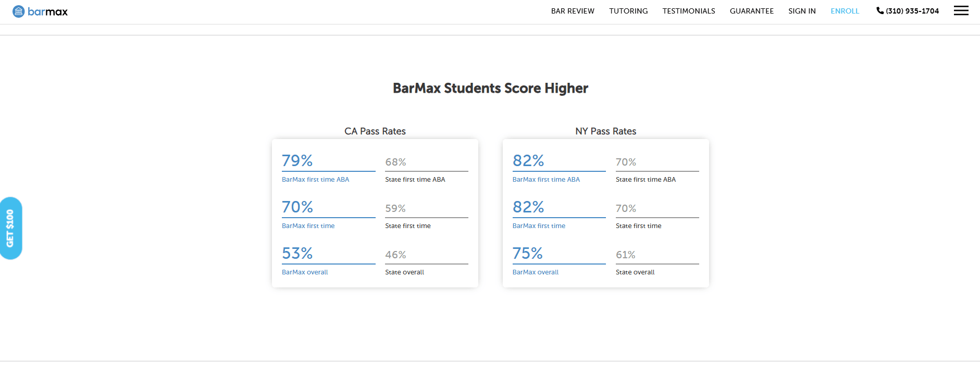Click the NY 61% State overall stat
Screen dimensions: 980x377
[x=625, y=255]
